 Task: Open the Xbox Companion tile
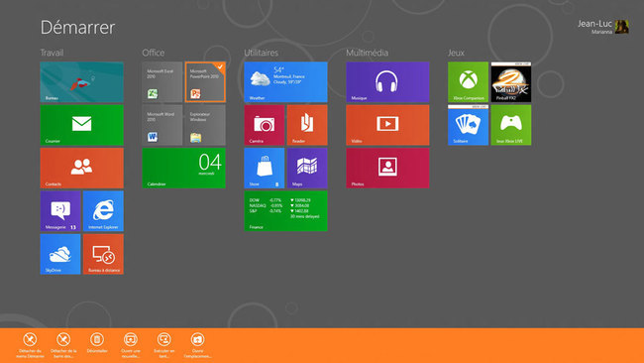(x=468, y=81)
